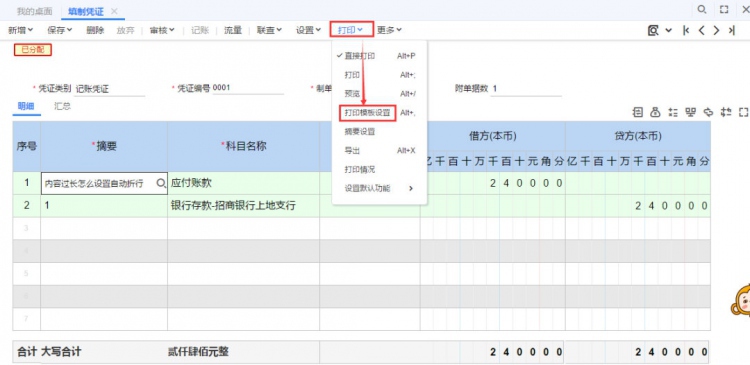Close the 填制凭证 tab
Image resolution: width=750 pixels, height=365 pixels.
114,11
